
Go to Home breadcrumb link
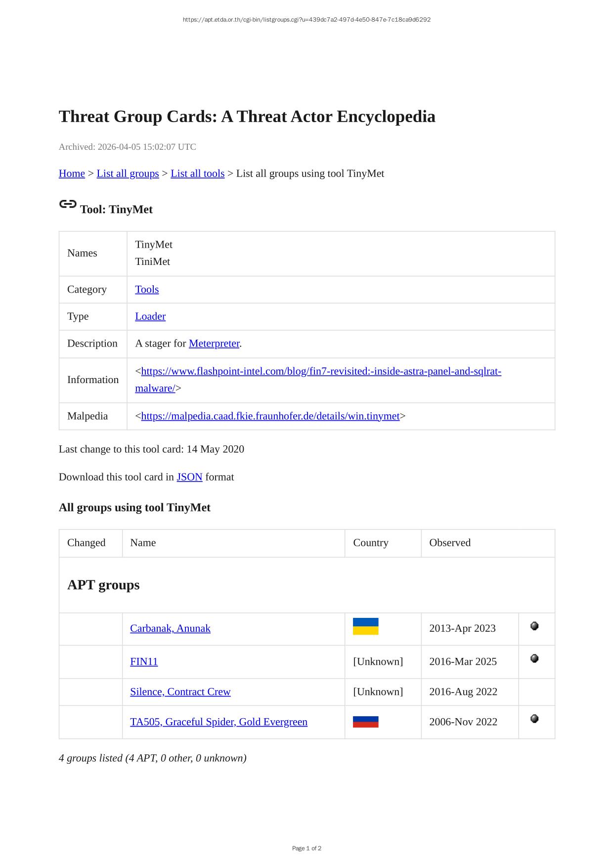click(x=72, y=174)
